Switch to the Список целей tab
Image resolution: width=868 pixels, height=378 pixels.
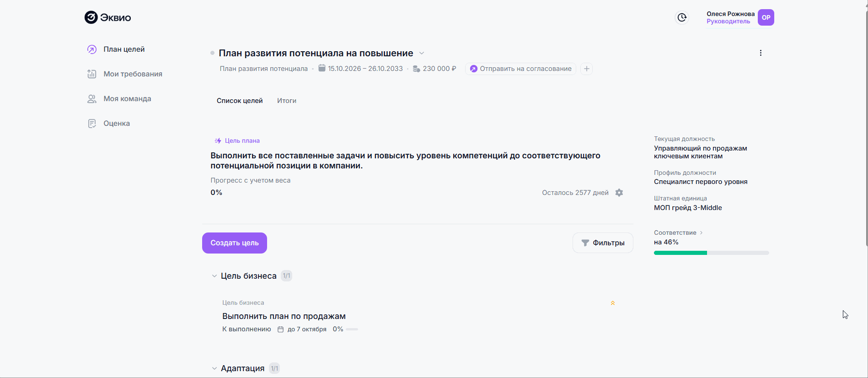click(240, 101)
